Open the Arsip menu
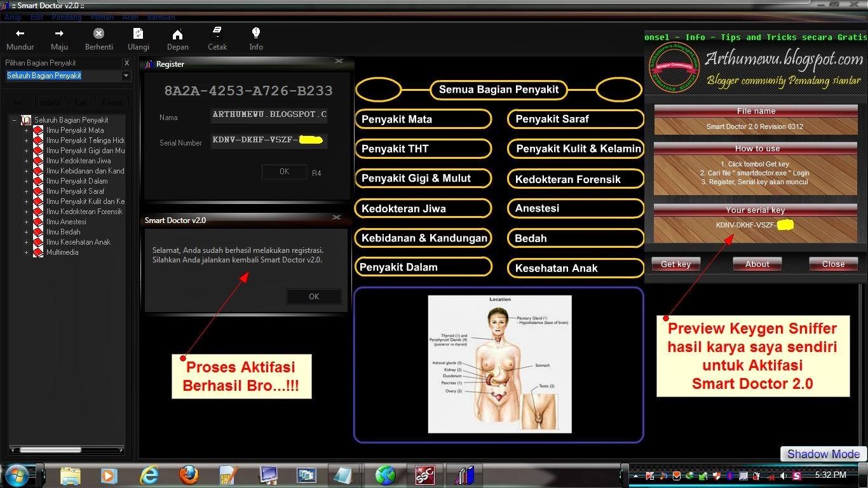The image size is (868, 488). click(x=13, y=17)
